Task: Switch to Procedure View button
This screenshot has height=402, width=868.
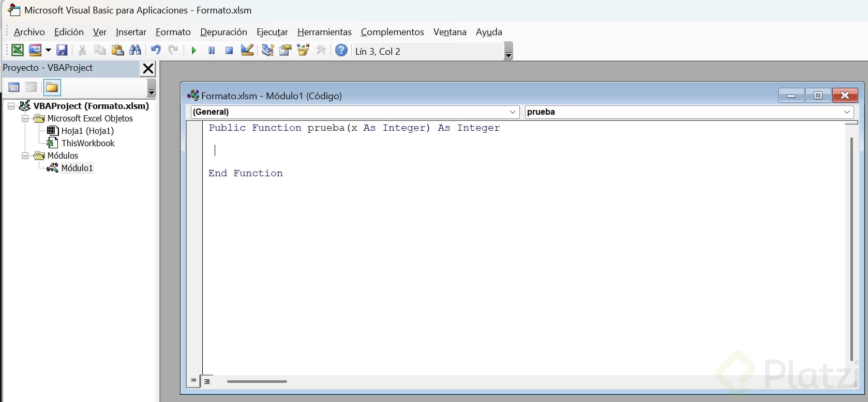Action: 193,381
